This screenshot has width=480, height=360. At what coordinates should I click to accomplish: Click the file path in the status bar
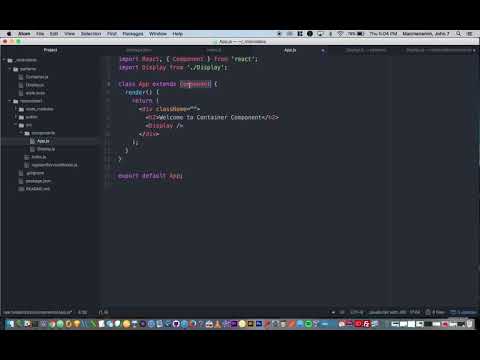click(37, 312)
